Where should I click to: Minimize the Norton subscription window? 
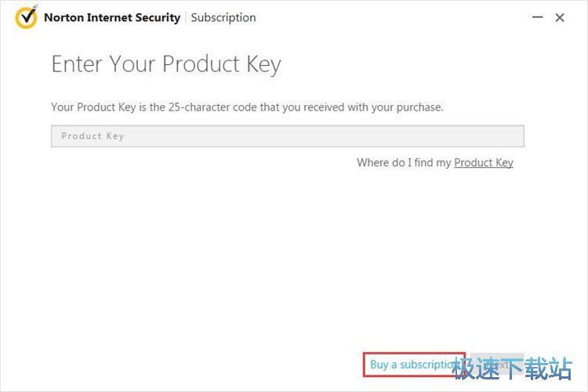[x=539, y=17]
